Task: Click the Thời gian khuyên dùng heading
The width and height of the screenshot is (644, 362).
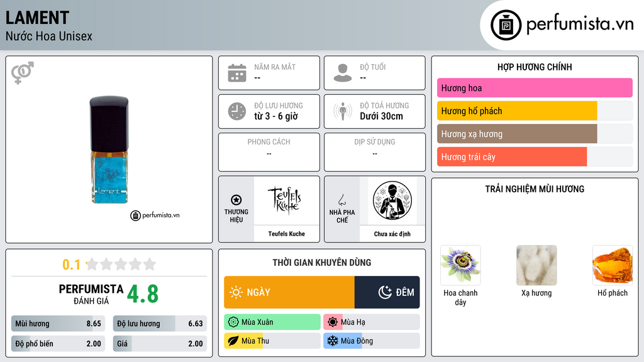Action: tap(322, 262)
